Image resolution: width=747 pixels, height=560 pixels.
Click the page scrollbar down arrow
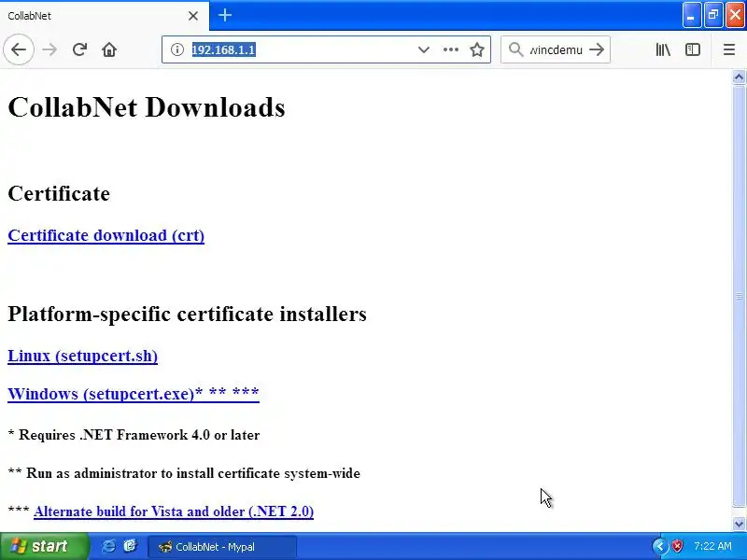(739, 524)
